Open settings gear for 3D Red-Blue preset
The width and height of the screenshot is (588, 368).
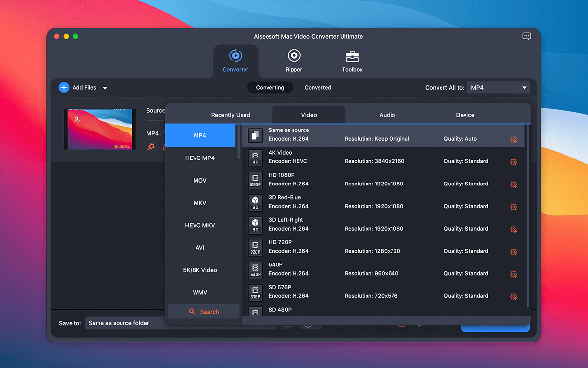point(514,207)
